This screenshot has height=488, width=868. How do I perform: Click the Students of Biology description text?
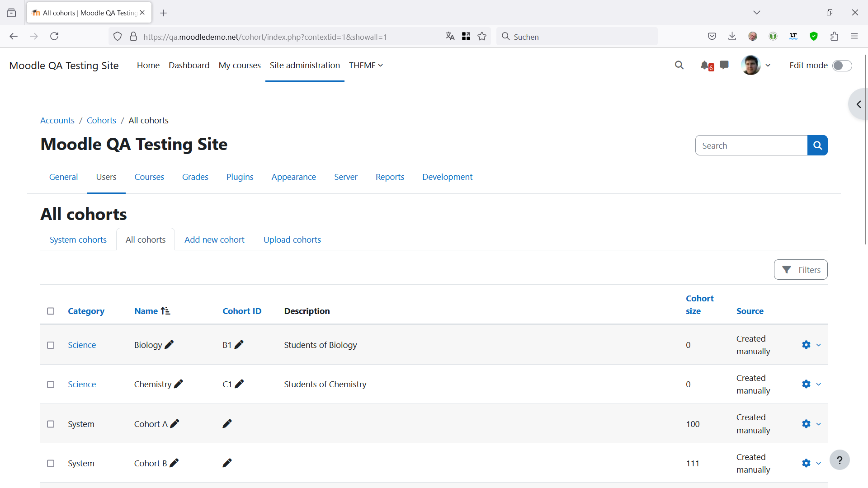(321, 345)
